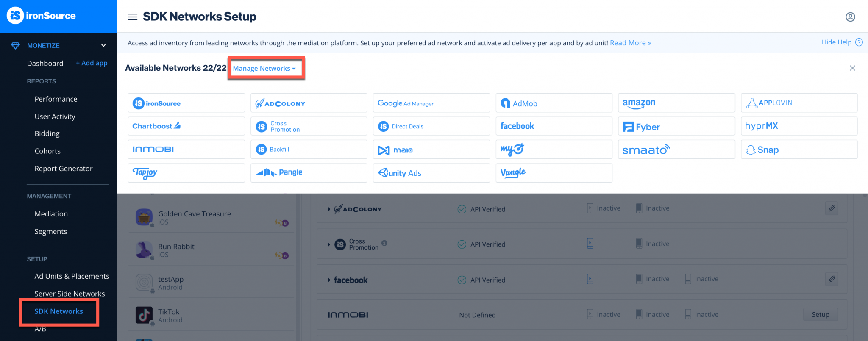Edit the AdColony network settings pencil
Viewport: 868px width, 341px height.
coord(832,208)
